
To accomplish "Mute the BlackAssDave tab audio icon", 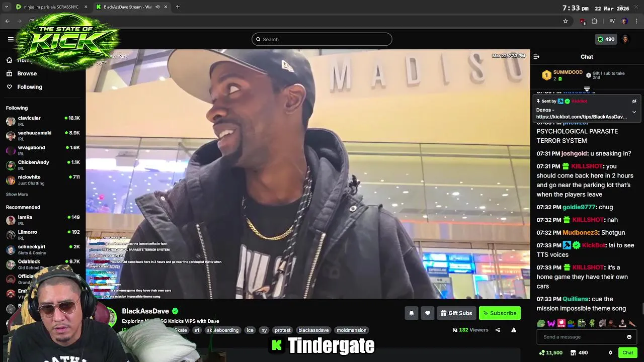I will 157,7.
